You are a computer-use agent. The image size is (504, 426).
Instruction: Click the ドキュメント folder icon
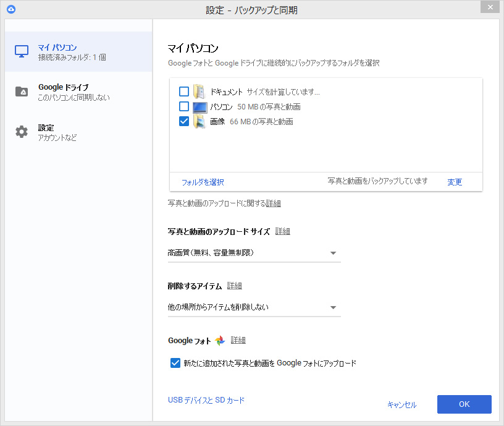199,92
